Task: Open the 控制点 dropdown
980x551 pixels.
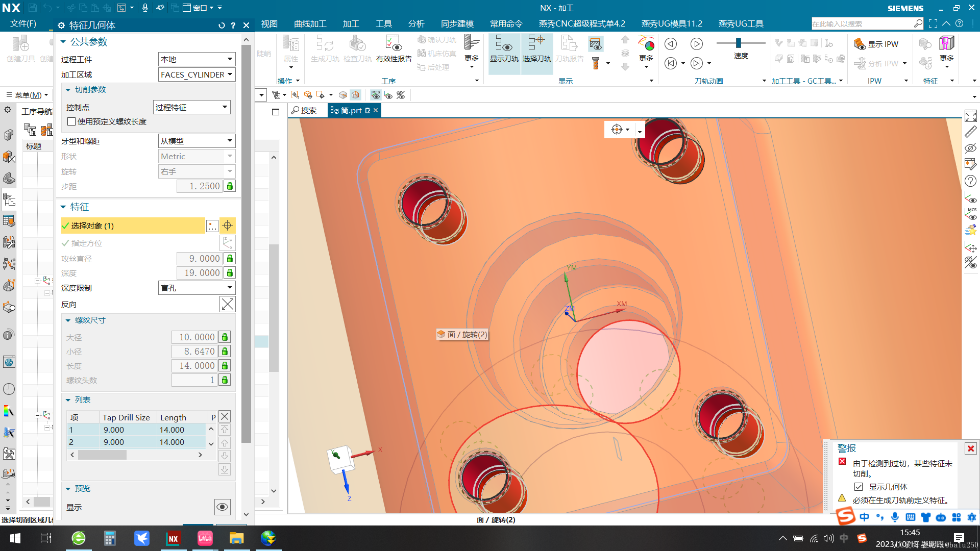Action: pyautogui.click(x=192, y=107)
